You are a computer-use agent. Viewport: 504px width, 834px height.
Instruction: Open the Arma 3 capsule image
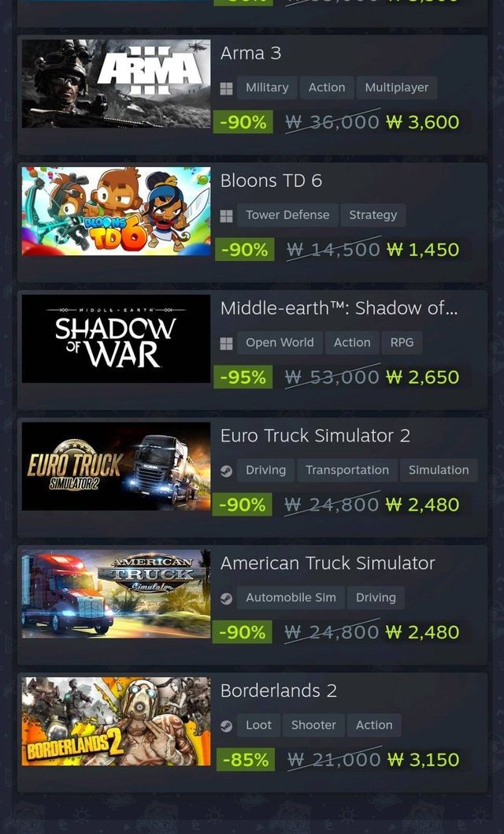(x=116, y=84)
